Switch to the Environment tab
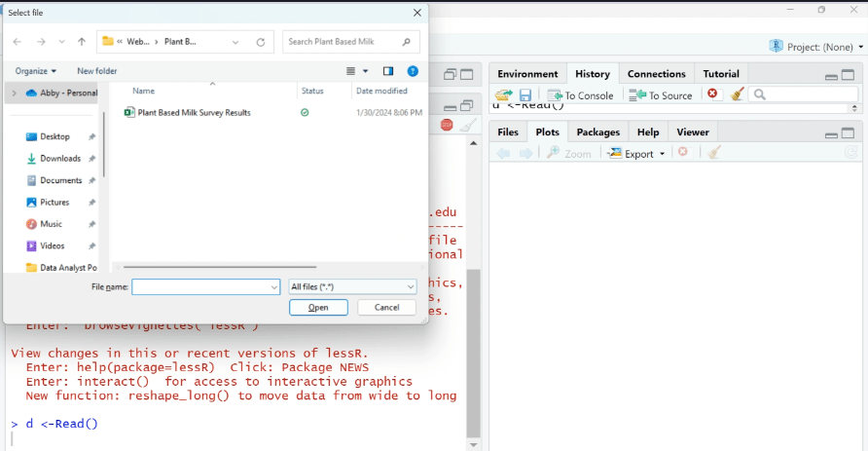 click(x=527, y=74)
